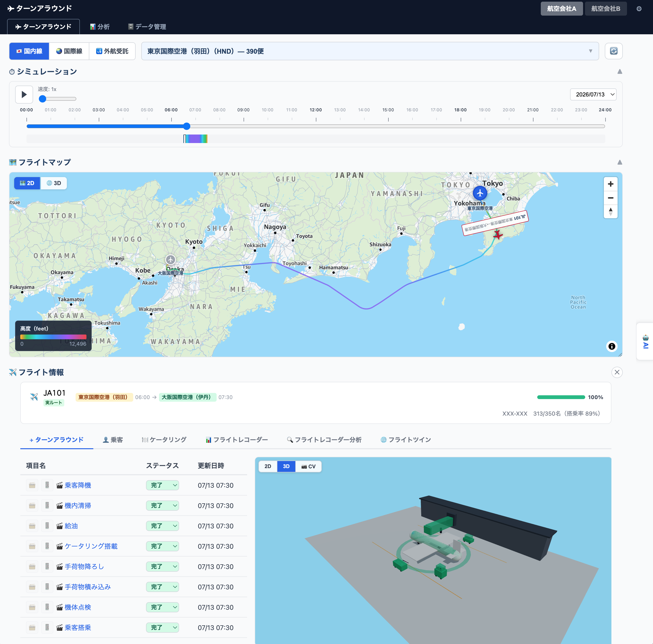The width and height of the screenshot is (653, 644).
Task: Open the status dropdown for 給油
Action: tap(163, 526)
